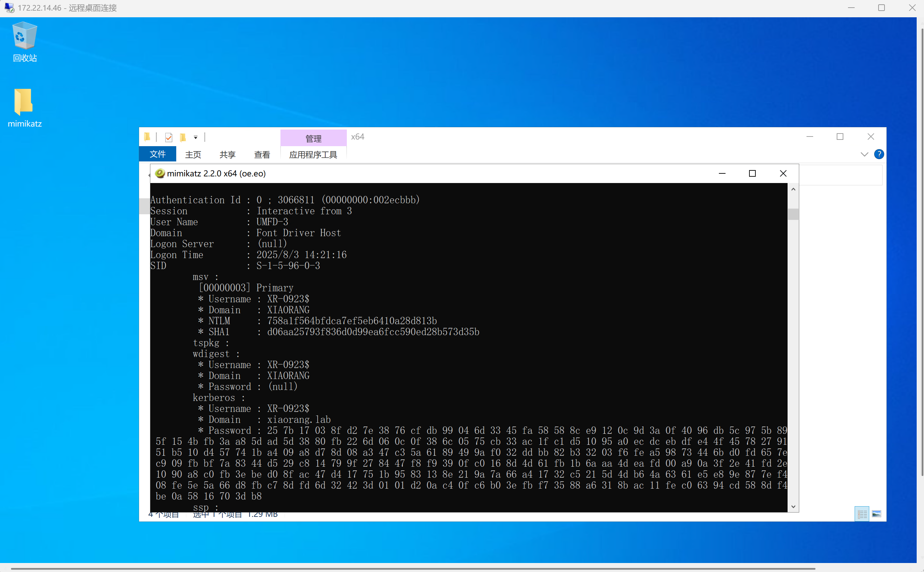Click the Explorer folder icon in the quick access toolbar
This screenshot has width=924, height=572.
147,137
